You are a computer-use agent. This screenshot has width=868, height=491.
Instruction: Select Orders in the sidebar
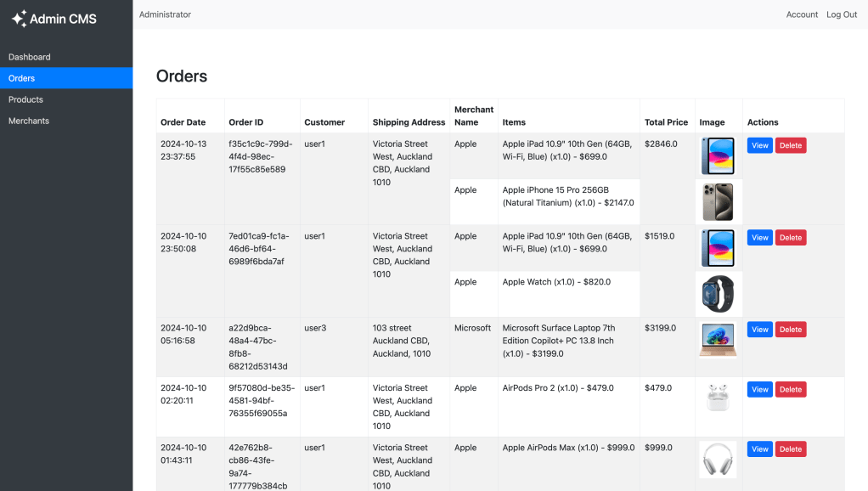pyautogui.click(x=22, y=78)
